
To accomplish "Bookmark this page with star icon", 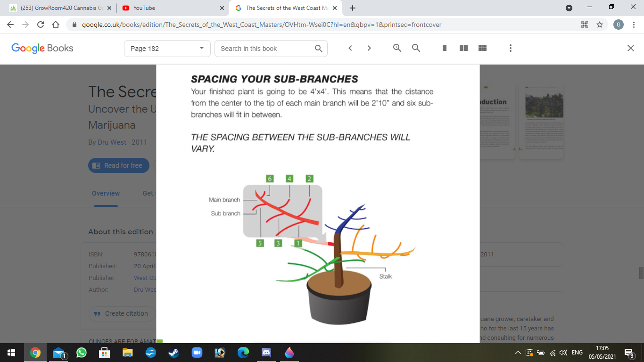I will coord(600,25).
